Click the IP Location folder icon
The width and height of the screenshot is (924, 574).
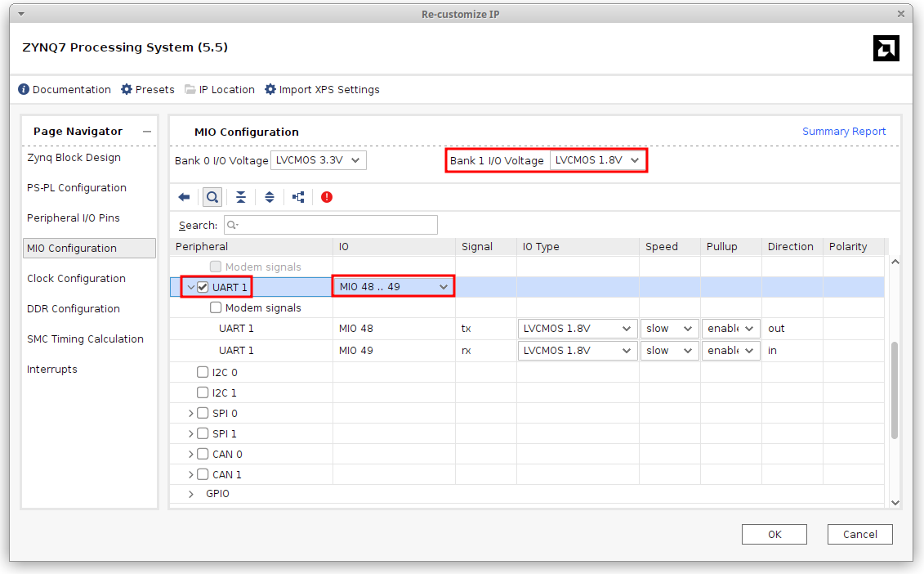[190, 89]
